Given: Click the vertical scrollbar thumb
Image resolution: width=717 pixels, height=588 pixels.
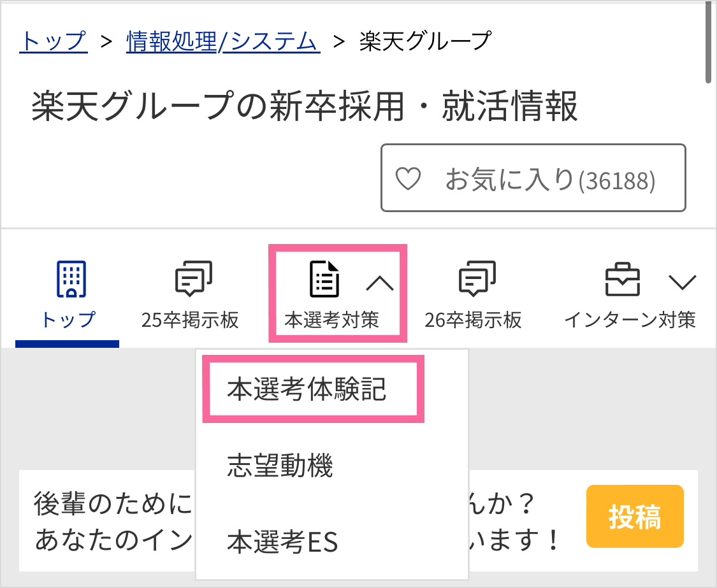Looking at the screenshot, I should pos(709,41).
